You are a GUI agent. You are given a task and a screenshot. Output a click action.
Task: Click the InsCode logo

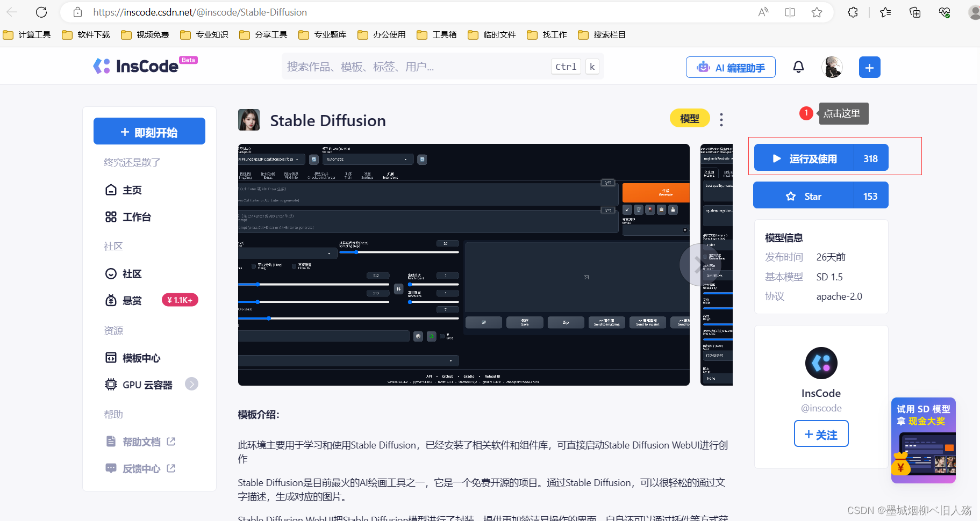pos(135,66)
